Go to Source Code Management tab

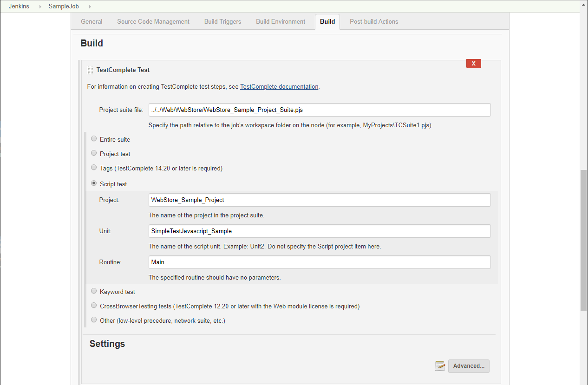tap(153, 21)
